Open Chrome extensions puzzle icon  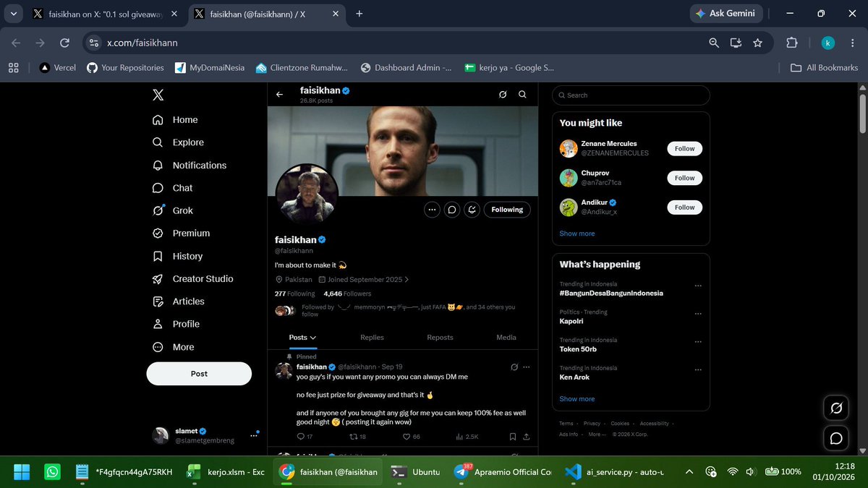[791, 43]
